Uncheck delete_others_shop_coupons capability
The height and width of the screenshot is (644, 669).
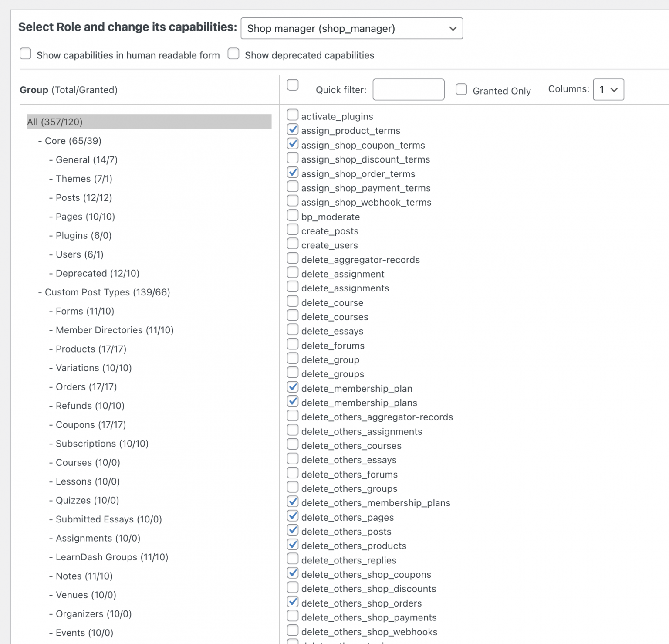click(292, 573)
